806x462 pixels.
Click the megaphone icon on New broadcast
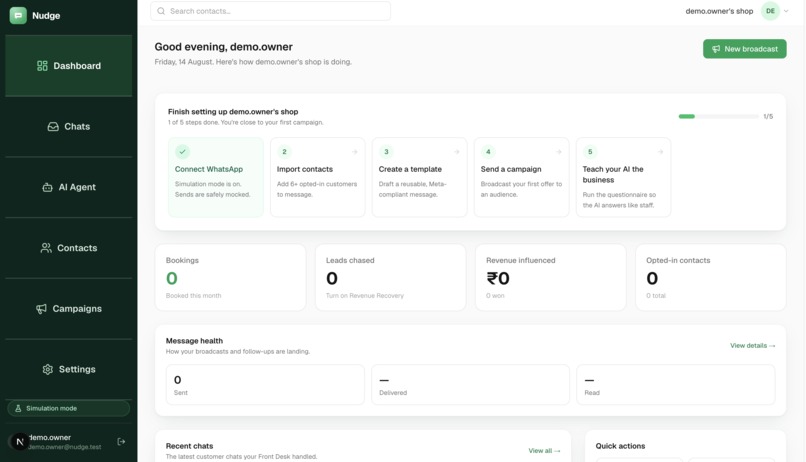pyautogui.click(x=716, y=49)
